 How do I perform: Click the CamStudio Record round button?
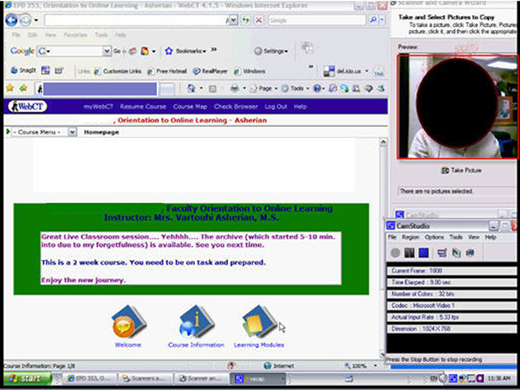point(395,253)
